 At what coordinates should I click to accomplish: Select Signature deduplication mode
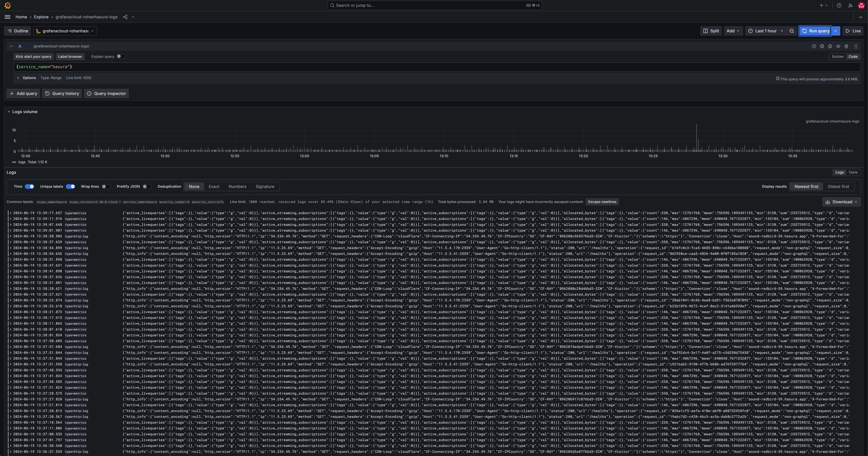point(265,186)
